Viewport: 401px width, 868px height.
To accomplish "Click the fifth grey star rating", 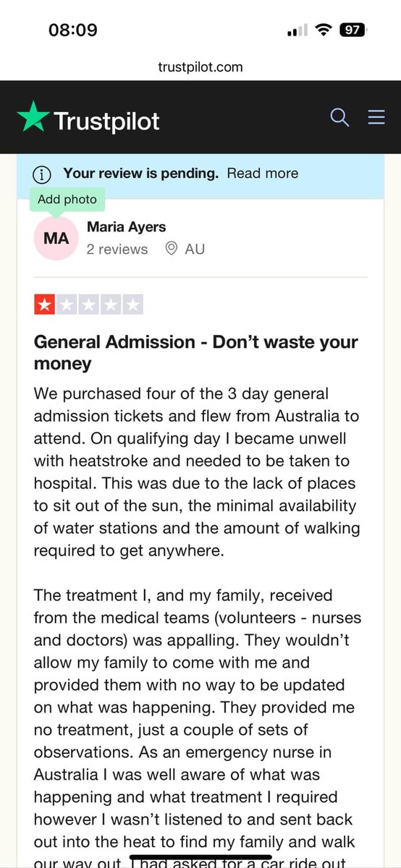I will (132, 305).
